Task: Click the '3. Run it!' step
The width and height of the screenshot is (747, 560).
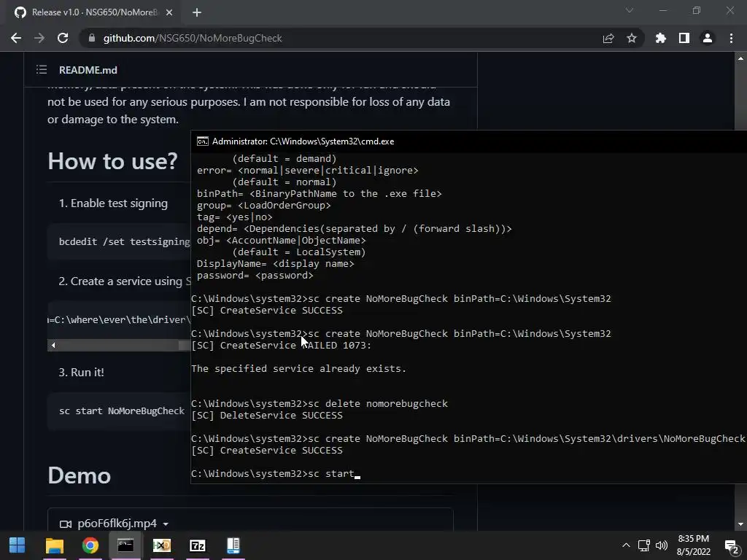Action: coord(81,373)
